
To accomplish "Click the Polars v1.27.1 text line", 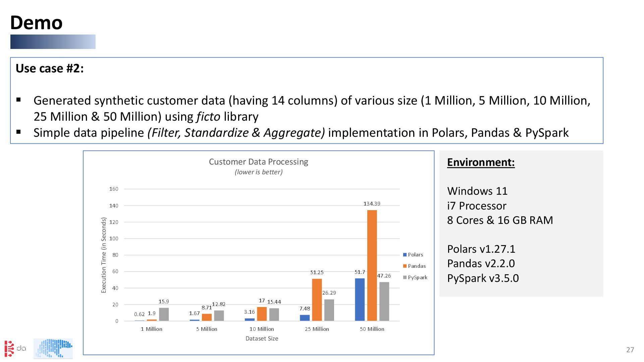I will click(x=481, y=249).
